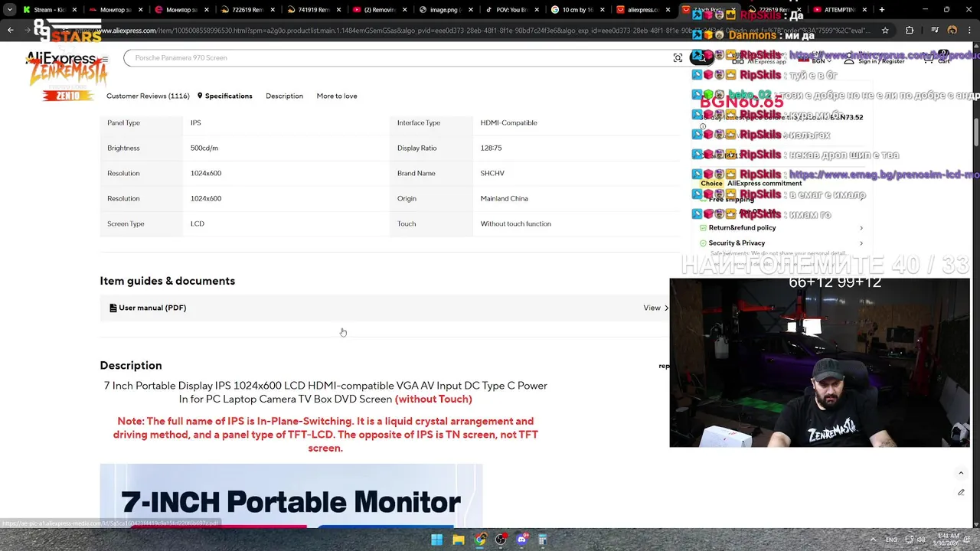Close the Stream - Kick browser tab
980x551 pixels.
coord(74,10)
